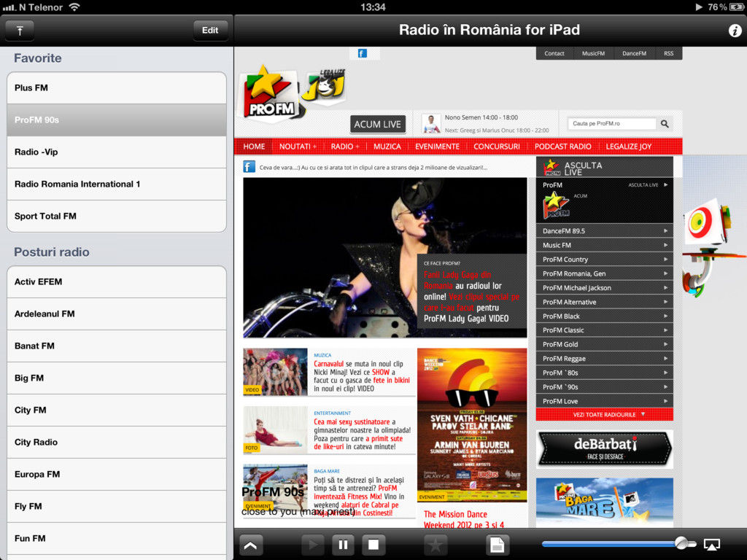The image size is (747, 560).
Task: Click the search magnifier icon
Action: (x=665, y=124)
